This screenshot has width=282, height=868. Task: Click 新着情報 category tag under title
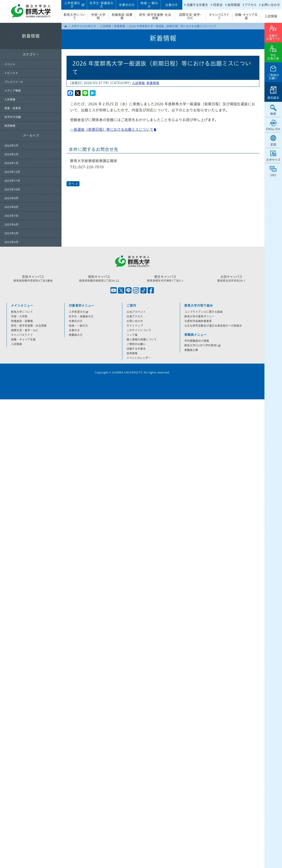[x=153, y=83]
